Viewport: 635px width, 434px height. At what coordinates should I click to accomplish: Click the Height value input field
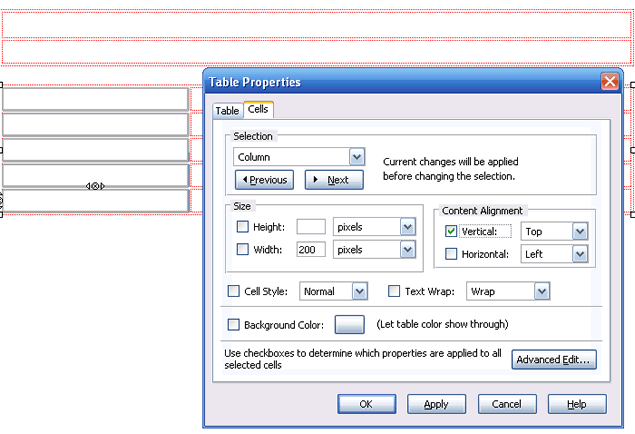(x=311, y=228)
